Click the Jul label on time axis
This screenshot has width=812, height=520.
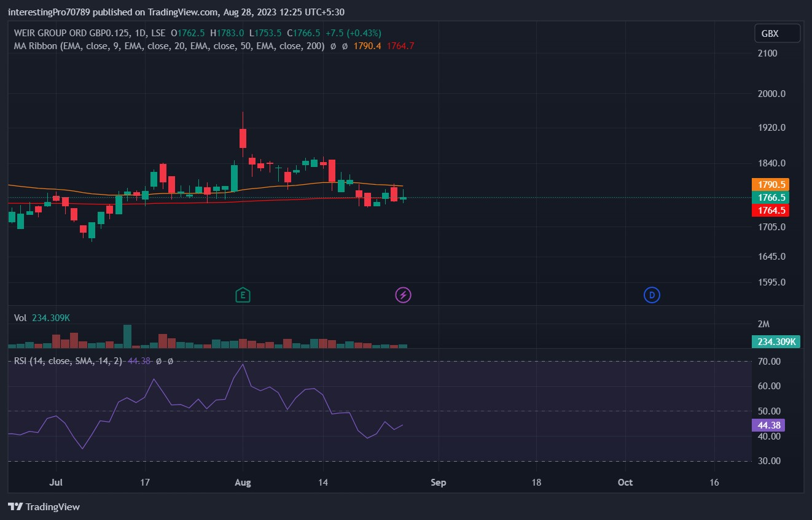click(56, 483)
